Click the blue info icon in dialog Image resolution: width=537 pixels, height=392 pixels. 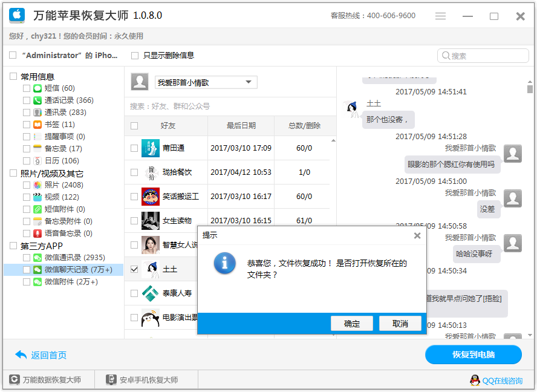point(225,263)
